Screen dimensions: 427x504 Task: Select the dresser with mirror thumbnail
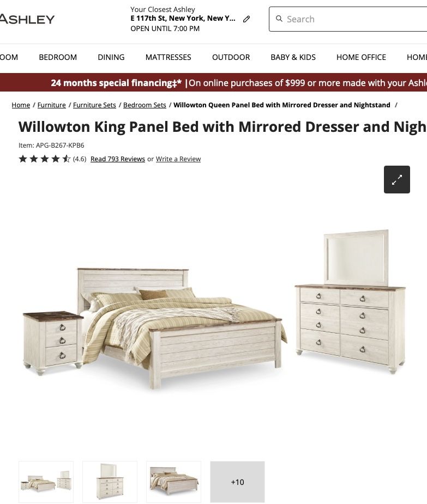click(110, 482)
